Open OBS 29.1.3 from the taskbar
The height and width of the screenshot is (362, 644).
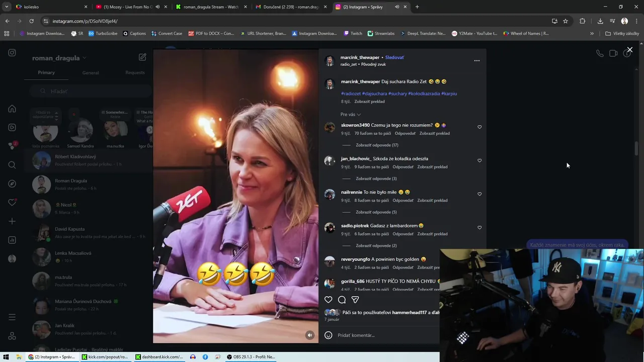click(x=251, y=357)
